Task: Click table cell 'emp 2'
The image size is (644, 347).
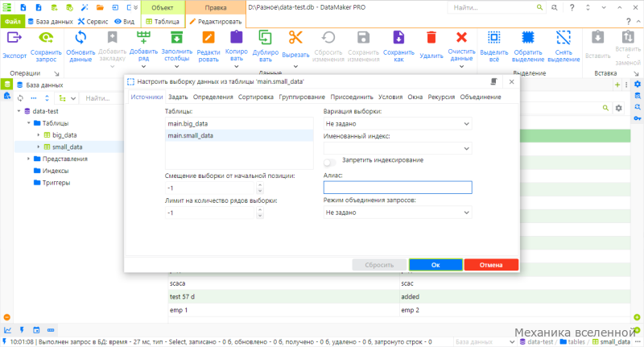Action: [515, 310]
